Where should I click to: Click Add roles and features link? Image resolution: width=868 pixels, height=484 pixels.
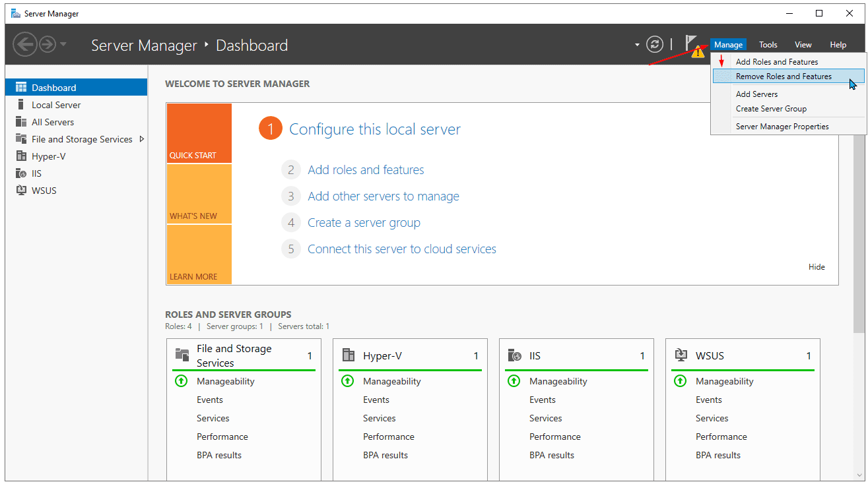[x=366, y=170]
